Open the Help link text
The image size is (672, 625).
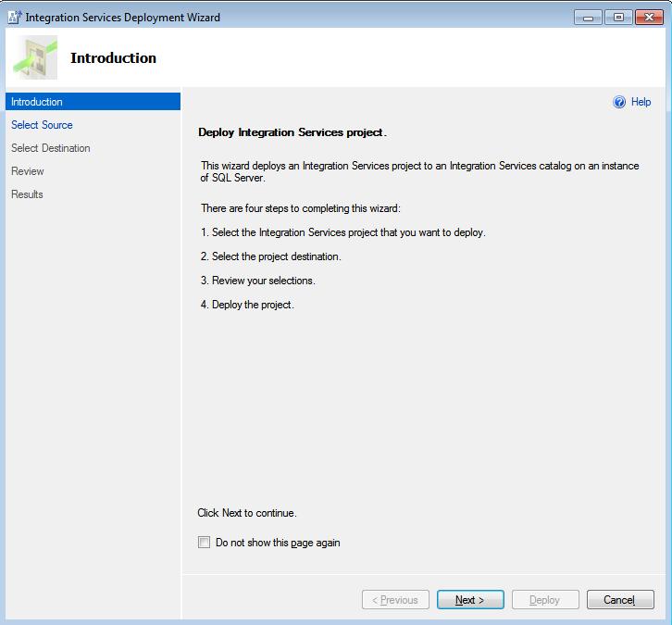click(x=641, y=102)
